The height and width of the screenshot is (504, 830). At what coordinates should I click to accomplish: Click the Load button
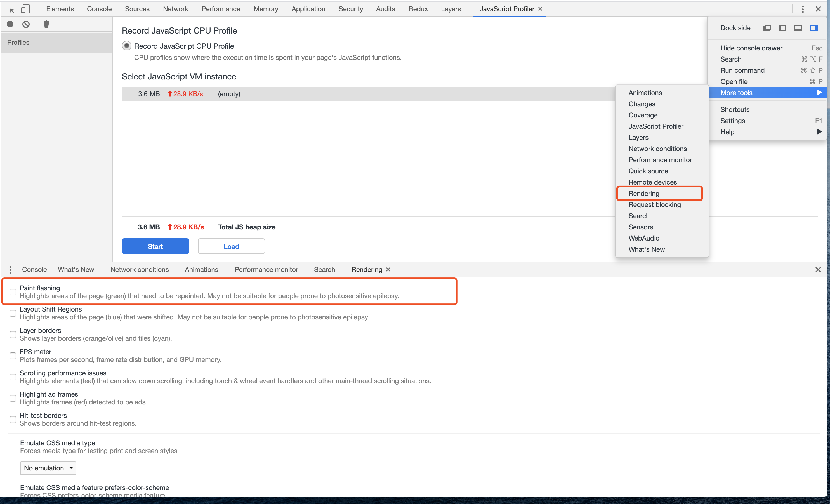tap(231, 246)
